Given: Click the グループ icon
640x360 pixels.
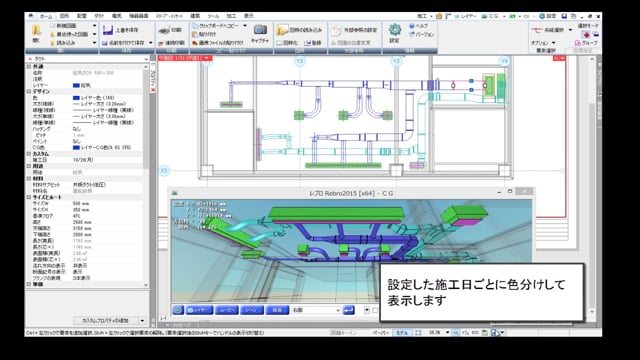Looking at the screenshot, I should pyautogui.click(x=578, y=43).
